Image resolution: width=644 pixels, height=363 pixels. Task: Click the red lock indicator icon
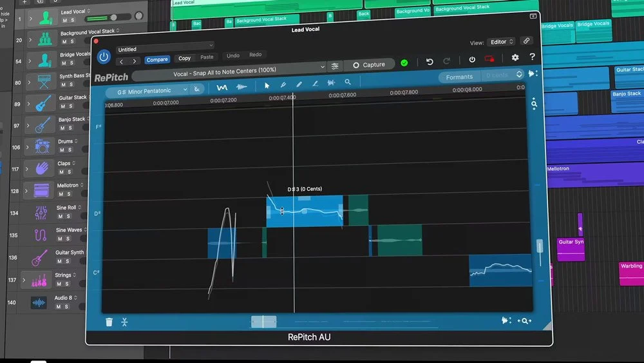pyautogui.click(x=489, y=59)
